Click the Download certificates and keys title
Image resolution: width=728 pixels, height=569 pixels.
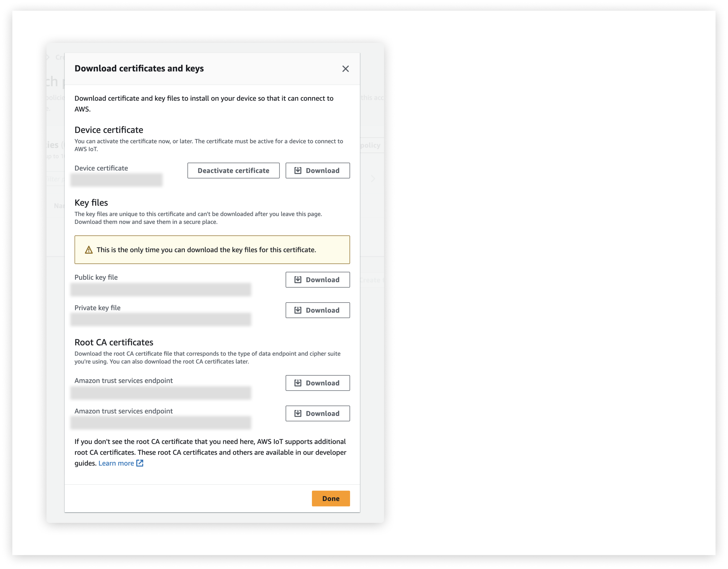(x=139, y=69)
